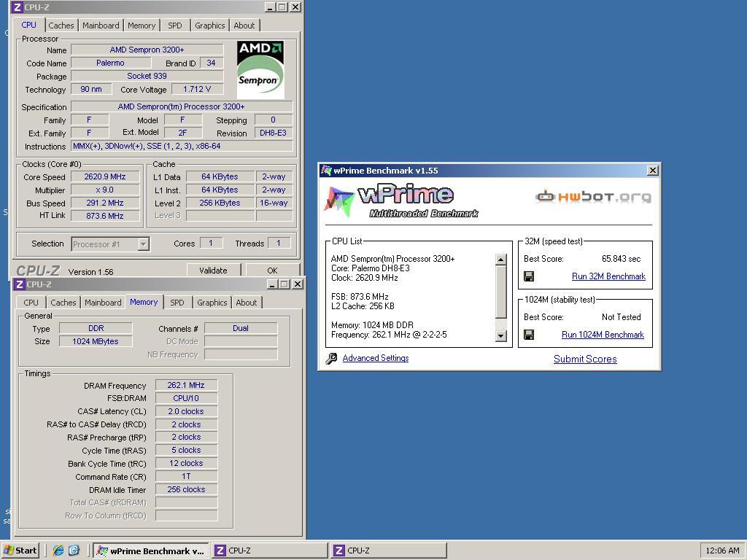The width and height of the screenshot is (747, 560).
Task: Switch to Caches tab in lower CPU-Z window
Action: [x=63, y=303]
